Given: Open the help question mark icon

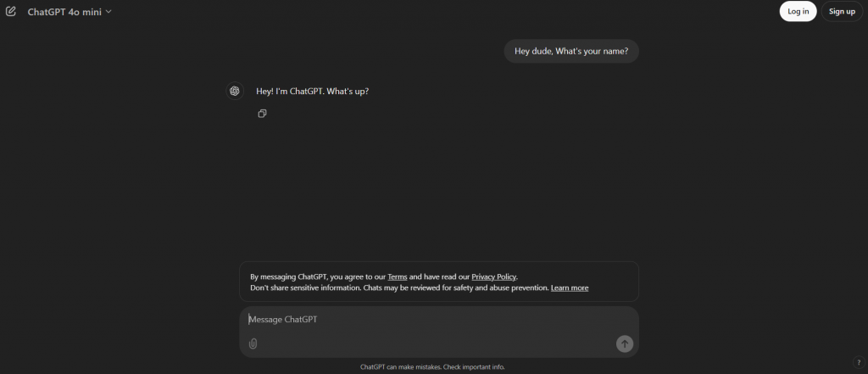Looking at the screenshot, I should [x=858, y=362].
